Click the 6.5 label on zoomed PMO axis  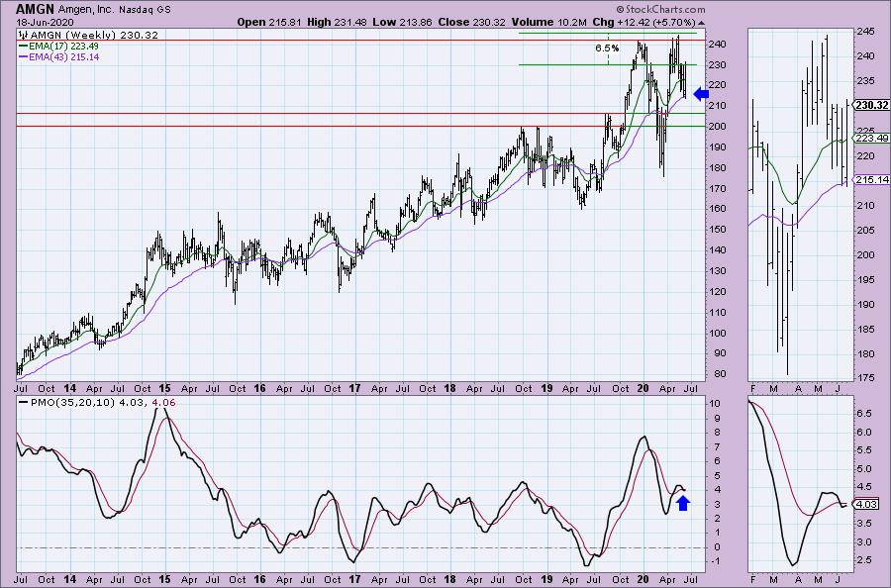863,414
